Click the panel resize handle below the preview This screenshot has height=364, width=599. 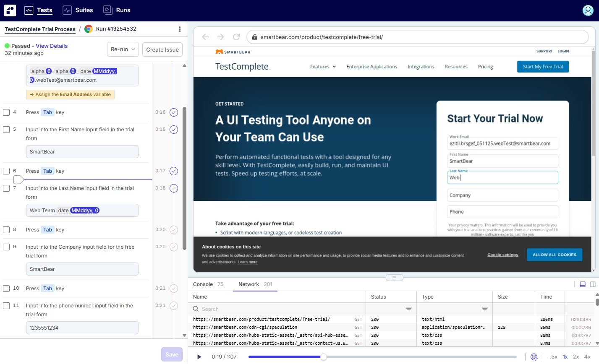(x=394, y=278)
